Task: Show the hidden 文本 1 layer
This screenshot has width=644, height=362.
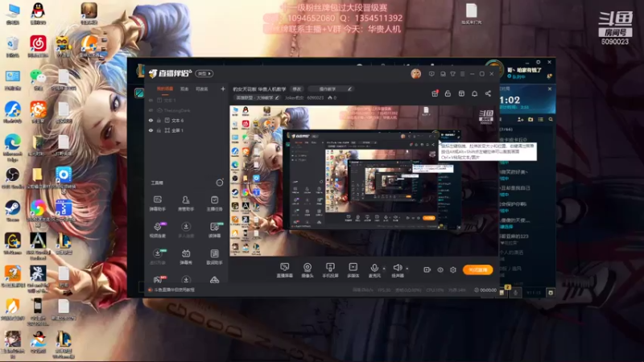Action: [x=151, y=100]
